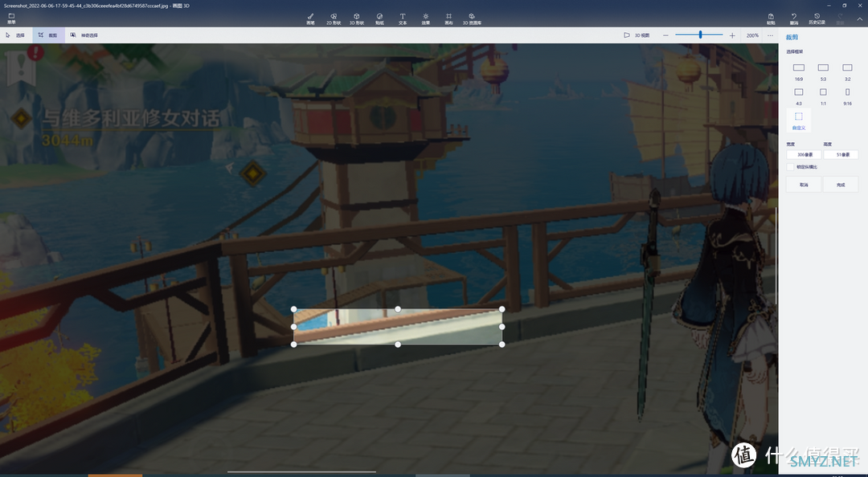Select the Text (文本) tool
Image resolution: width=868 pixels, height=477 pixels.
pyautogui.click(x=403, y=18)
